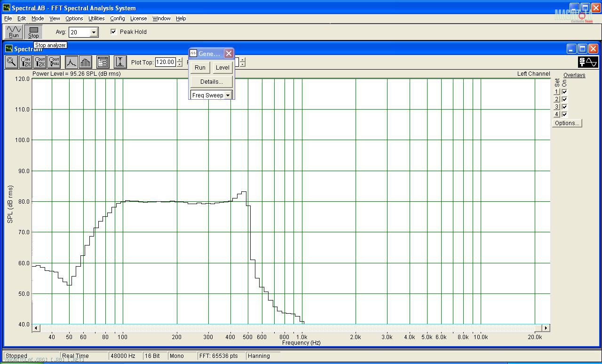602x364 pixels.
Task: Click the vertical auto-scale icon
Action: click(x=120, y=62)
